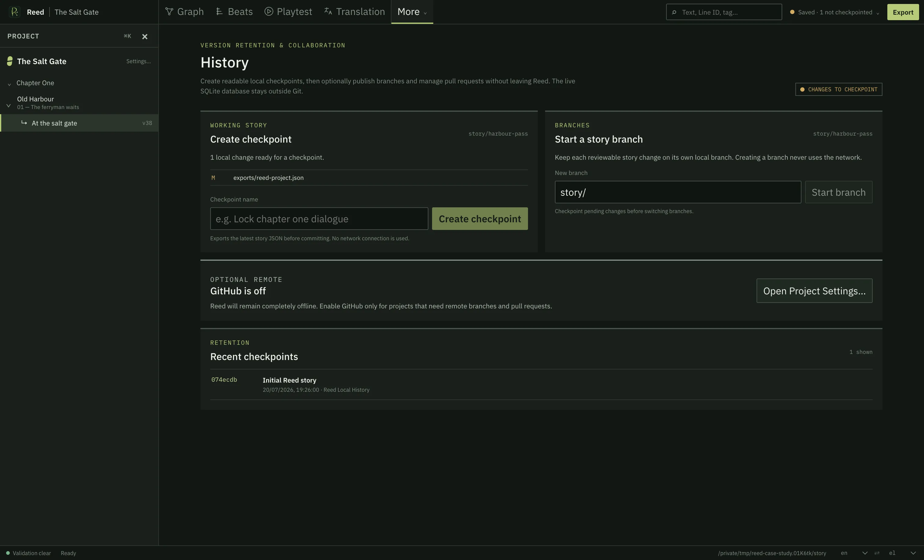Screen dimensions: 924x560
Task: Close the Project panel
Action: pos(145,36)
